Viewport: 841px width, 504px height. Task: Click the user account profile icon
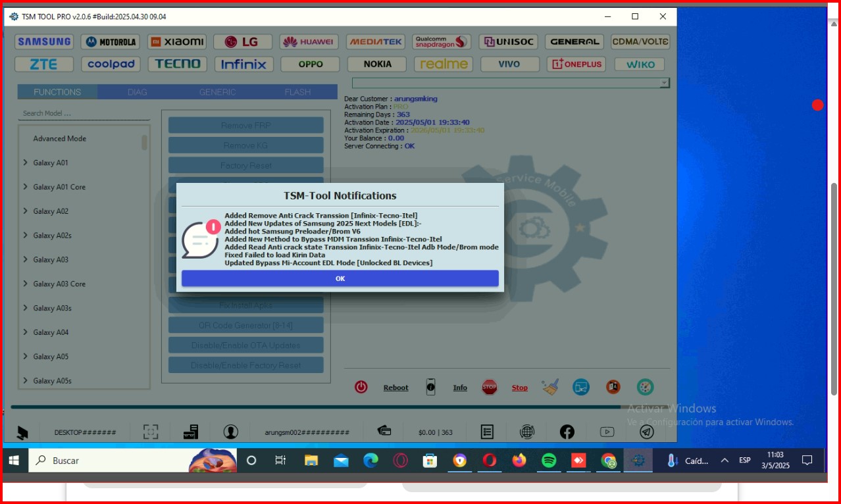tap(230, 432)
